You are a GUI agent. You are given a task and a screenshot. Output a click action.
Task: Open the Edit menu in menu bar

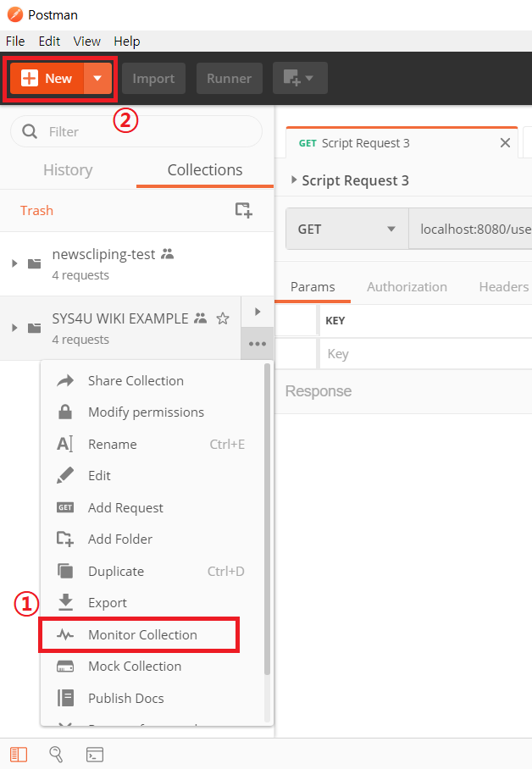click(x=49, y=41)
